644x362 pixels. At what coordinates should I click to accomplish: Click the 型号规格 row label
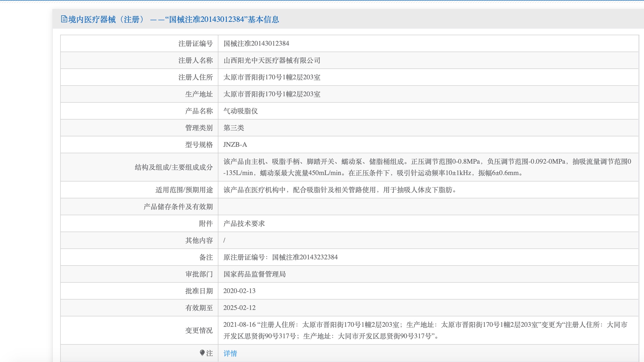[199, 145]
